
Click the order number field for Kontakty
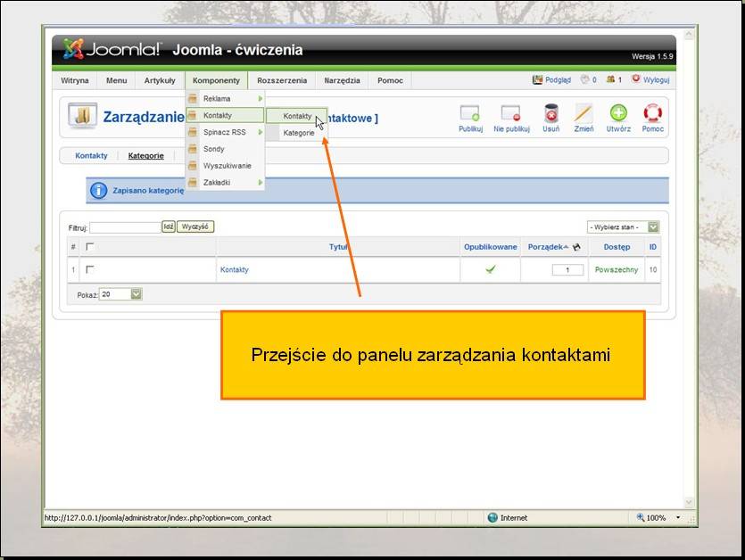(x=567, y=270)
